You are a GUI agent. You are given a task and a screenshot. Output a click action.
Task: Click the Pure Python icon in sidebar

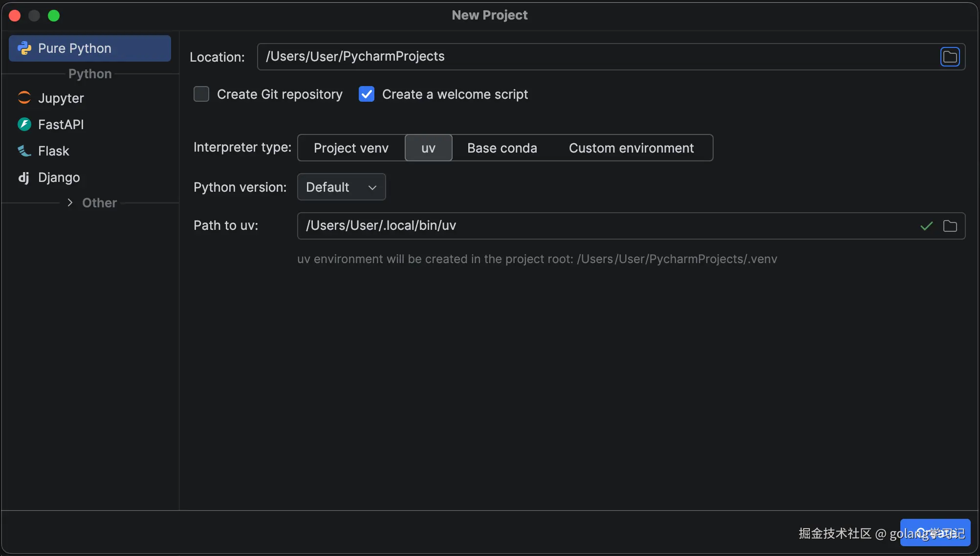tap(24, 48)
